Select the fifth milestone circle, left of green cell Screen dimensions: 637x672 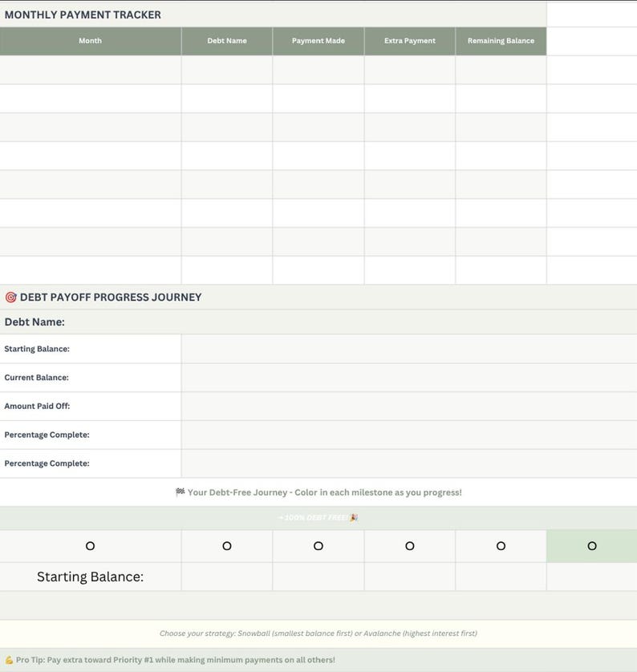click(x=501, y=545)
